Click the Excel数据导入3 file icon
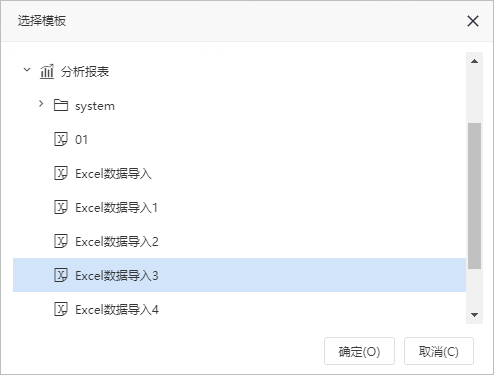 point(61,275)
